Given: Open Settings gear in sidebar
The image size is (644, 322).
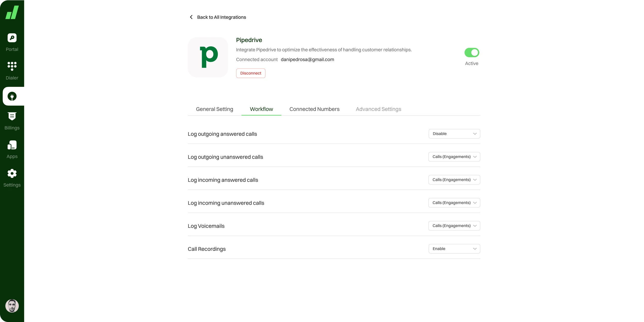Looking at the screenshot, I should tap(12, 174).
